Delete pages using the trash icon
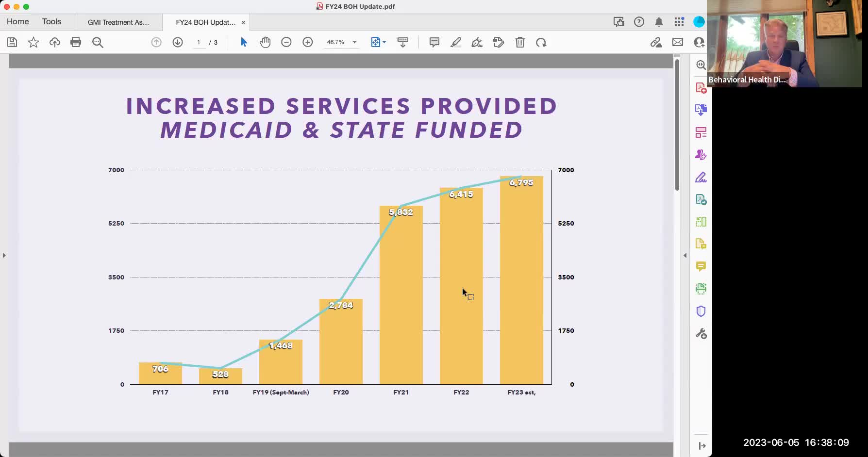868x457 pixels. tap(520, 42)
